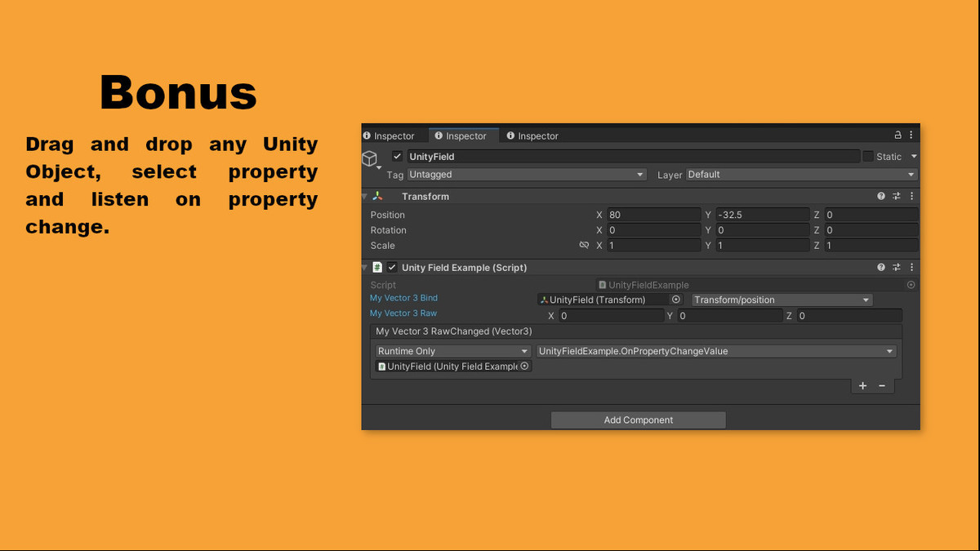
Task: Open the OnPropertyChangeValue function dropdown
Action: (716, 351)
